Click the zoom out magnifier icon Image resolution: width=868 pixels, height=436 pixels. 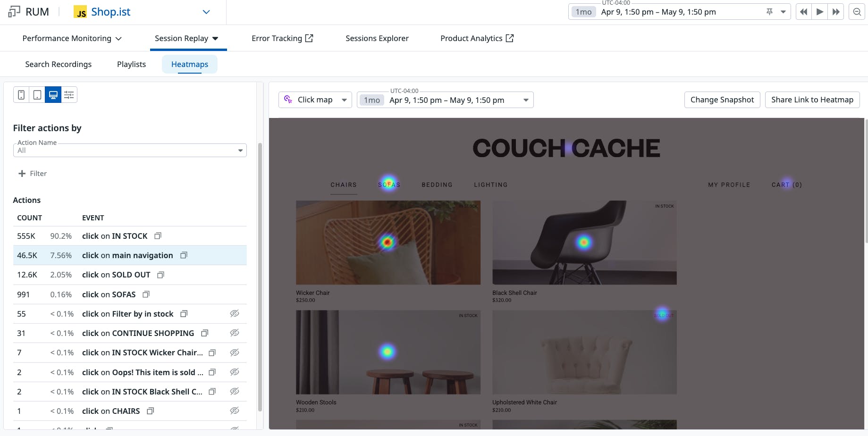pyautogui.click(x=857, y=12)
